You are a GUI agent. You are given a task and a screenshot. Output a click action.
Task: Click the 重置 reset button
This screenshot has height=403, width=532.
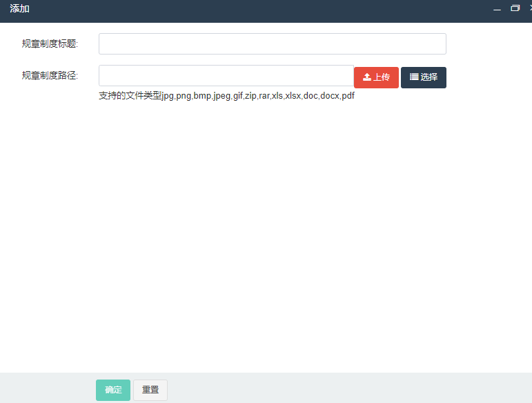click(x=150, y=390)
